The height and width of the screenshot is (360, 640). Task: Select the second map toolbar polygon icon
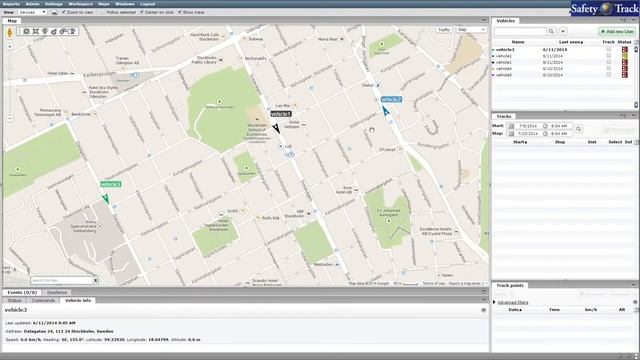tap(36, 31)
